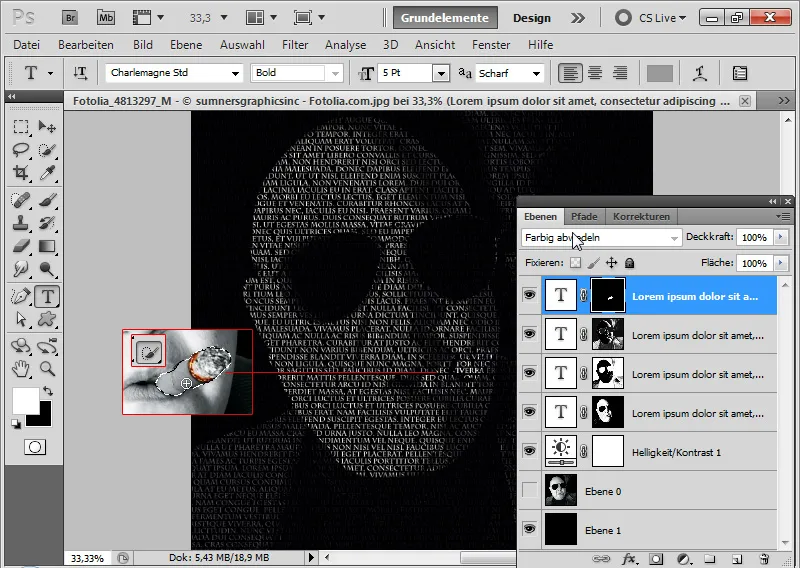Toggle Quick Mask mode button

(35, 447)
